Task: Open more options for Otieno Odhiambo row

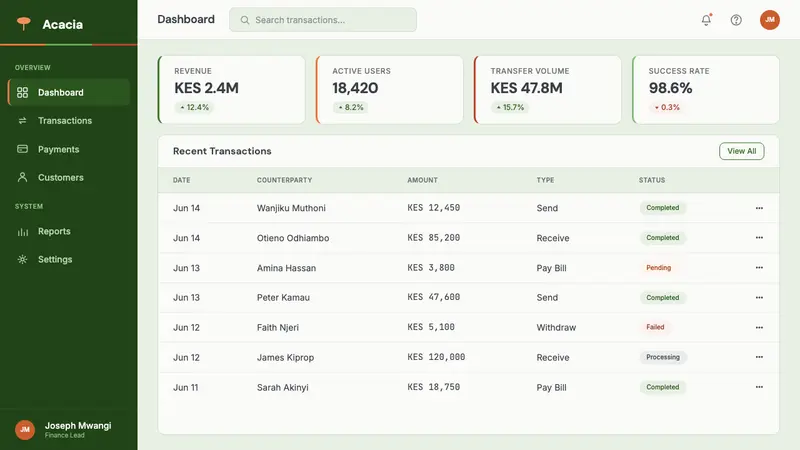Action: pos(759,238)
